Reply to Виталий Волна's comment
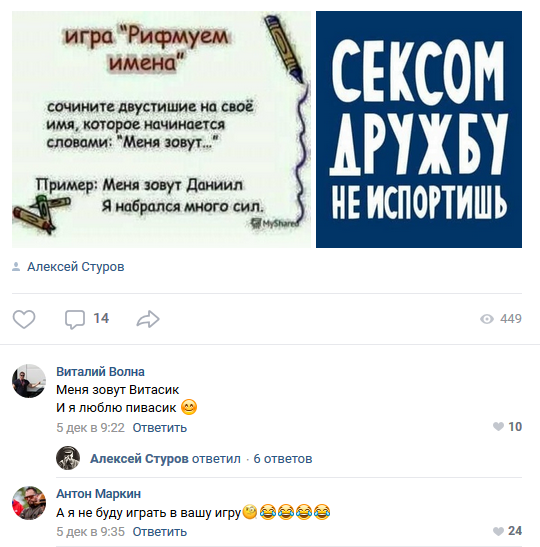The image size is (540, 547). (160, 428)
